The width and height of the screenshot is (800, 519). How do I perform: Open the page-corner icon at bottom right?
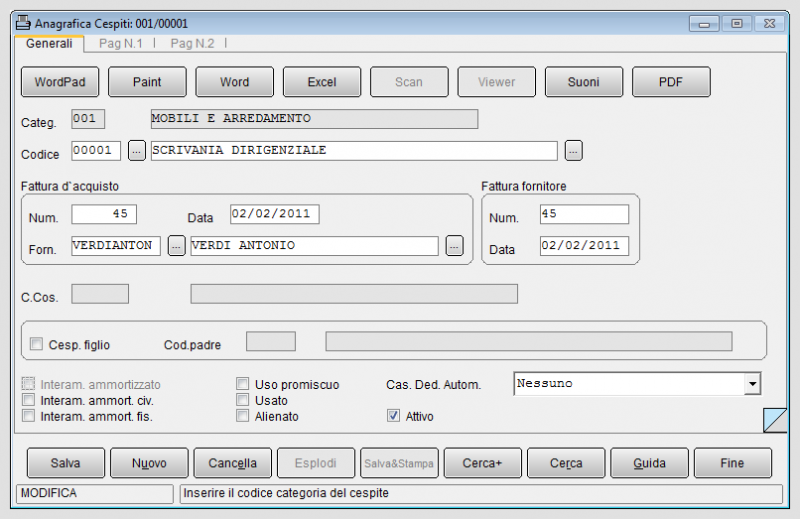point(775,420)
